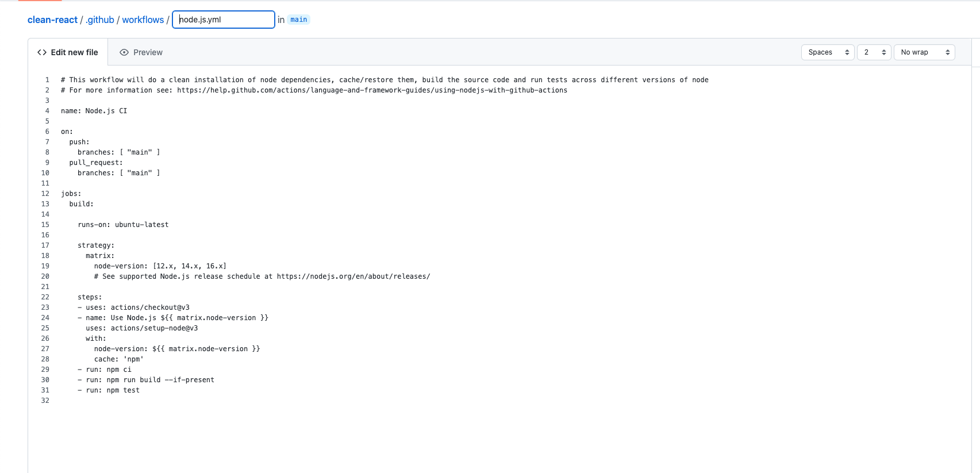Open the clean-react repository link
The width and height of the screenshot is (980, 473).
tap(52, 20)
